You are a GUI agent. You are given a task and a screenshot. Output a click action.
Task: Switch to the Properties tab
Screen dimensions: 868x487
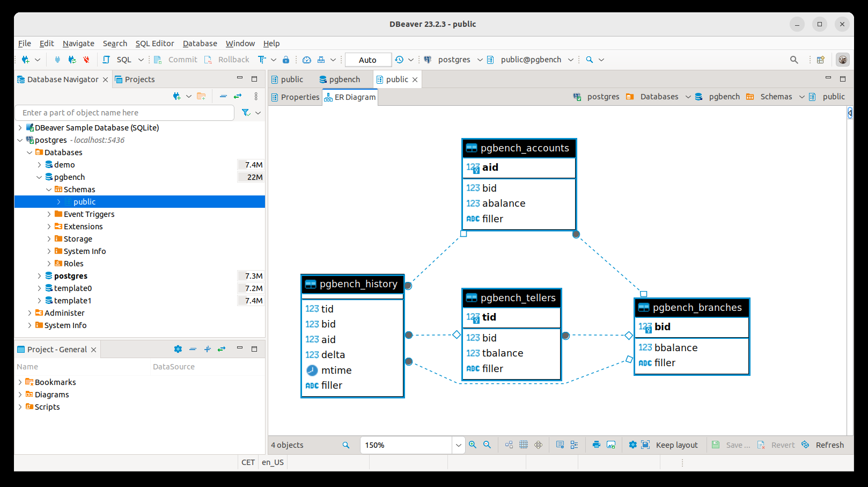tap(295, 97)
